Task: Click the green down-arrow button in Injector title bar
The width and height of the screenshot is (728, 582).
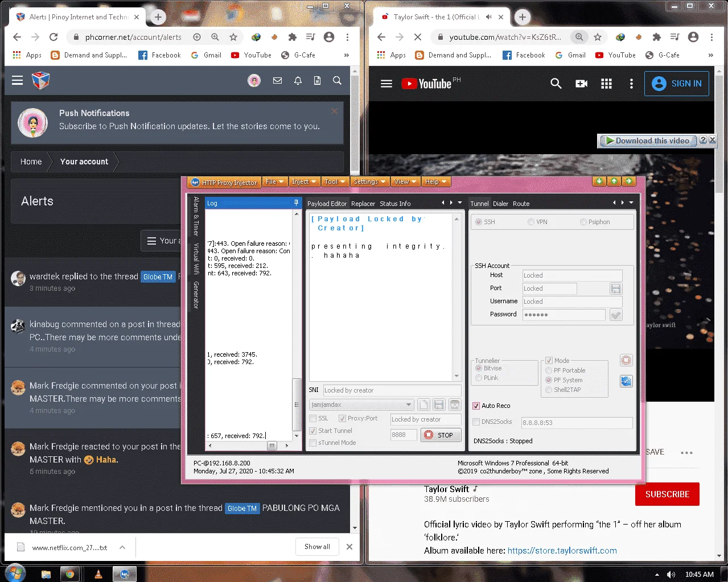Action: pos(599,181)
